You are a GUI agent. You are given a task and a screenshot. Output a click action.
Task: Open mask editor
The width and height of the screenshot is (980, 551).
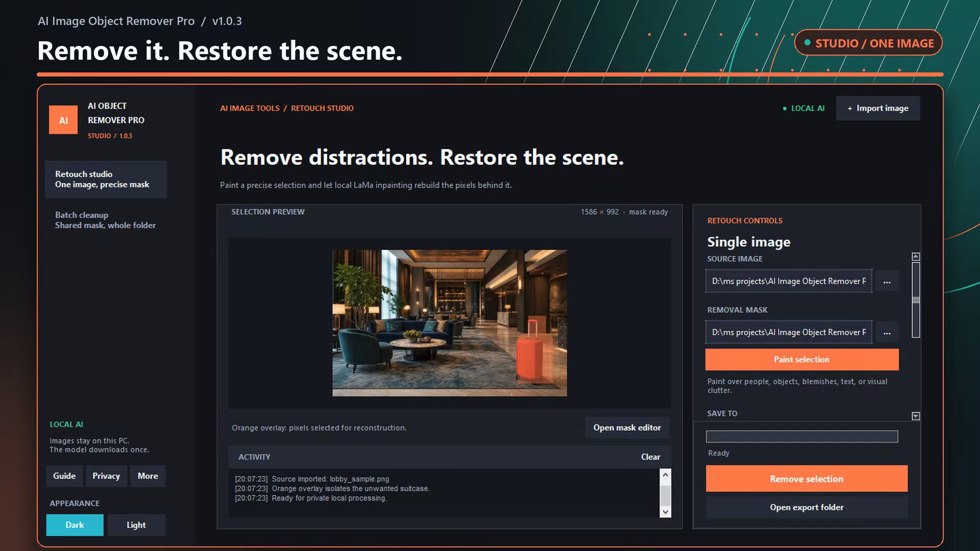click(627, 428)
